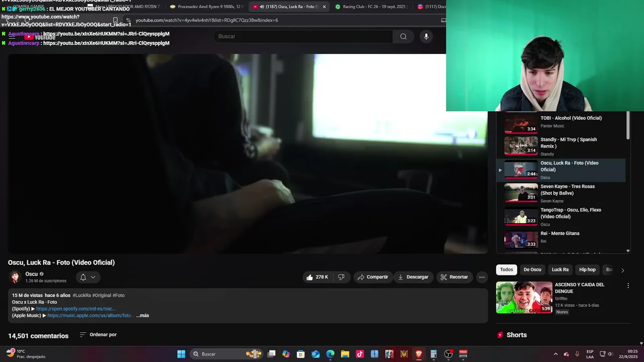644x362 pixels.
Task: Select the Hip hop filter chip
Action: point(587,270)
